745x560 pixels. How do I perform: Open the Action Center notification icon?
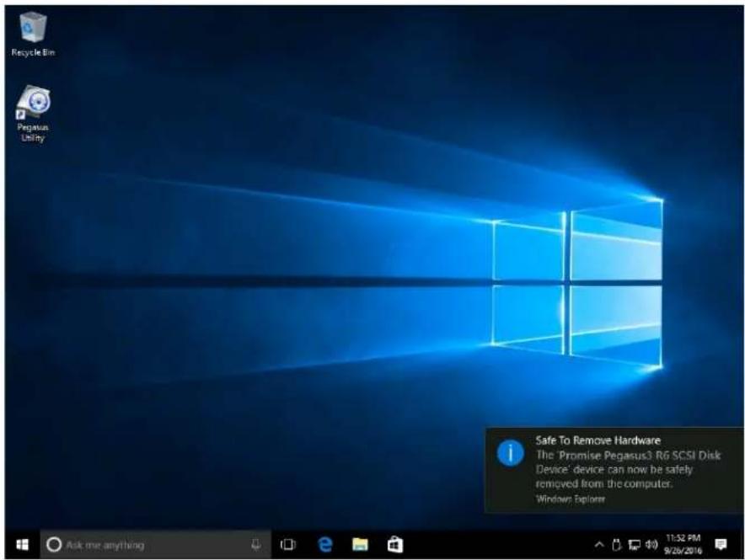[721, 544]
